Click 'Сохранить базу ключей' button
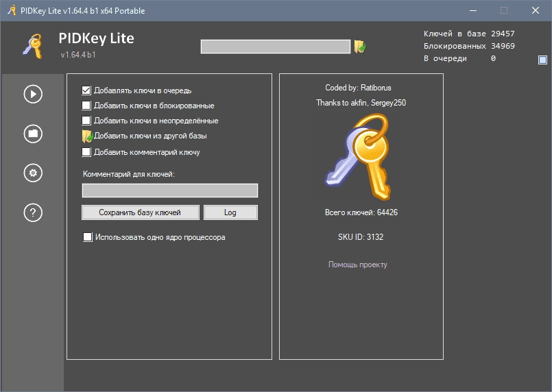This screenshot has height=392, width=552. tap(141, 212)
